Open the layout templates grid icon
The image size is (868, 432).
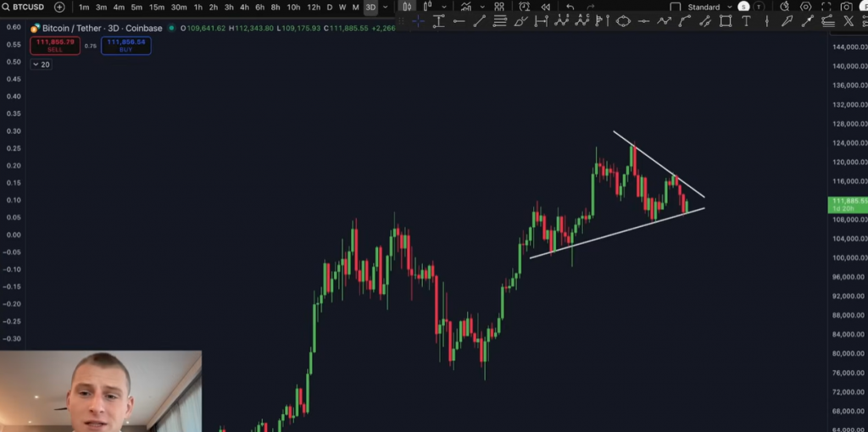499,7
